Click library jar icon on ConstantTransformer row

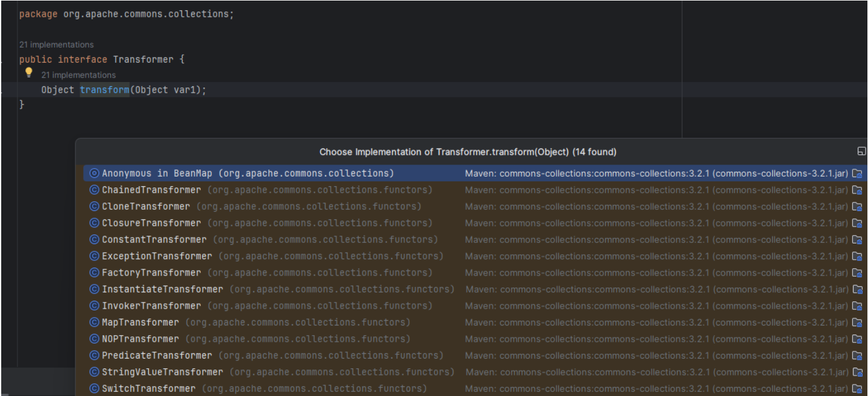tap(857, 239)
